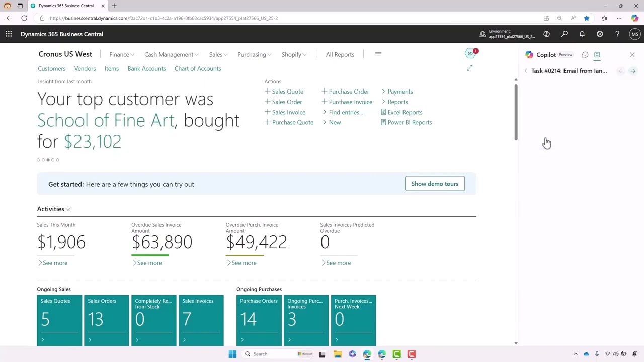Open the Sales Orders tile showing 13

107,320
